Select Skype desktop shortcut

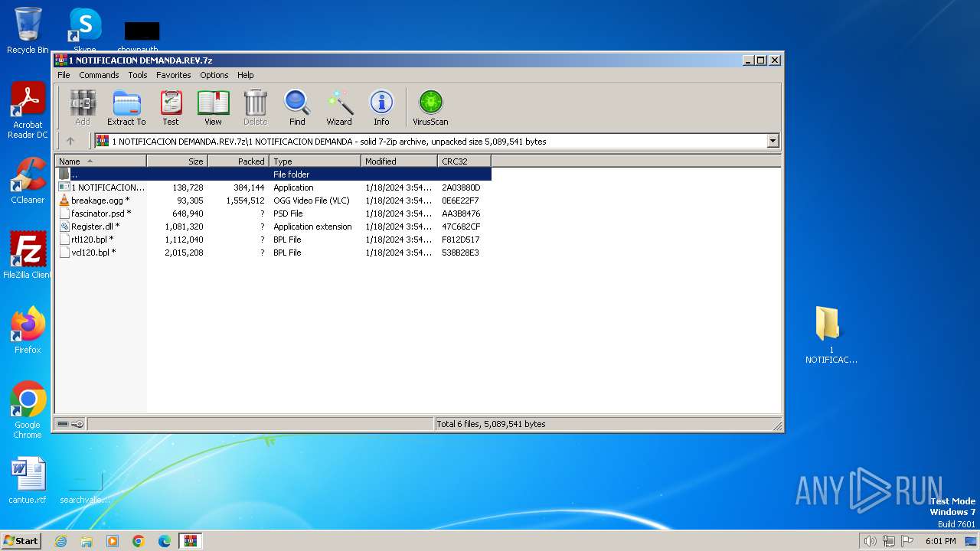pyautogui.click(x=84, y=31)
